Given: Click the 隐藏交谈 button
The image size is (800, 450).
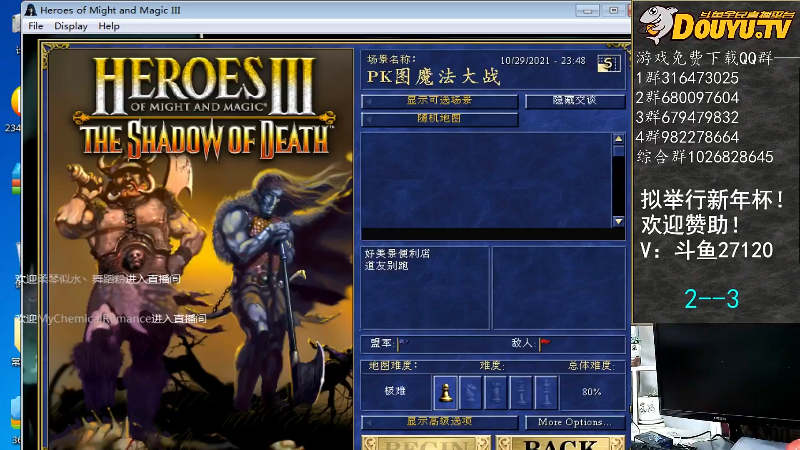Looking at the screenshot, I should click(x=575, y=101).
